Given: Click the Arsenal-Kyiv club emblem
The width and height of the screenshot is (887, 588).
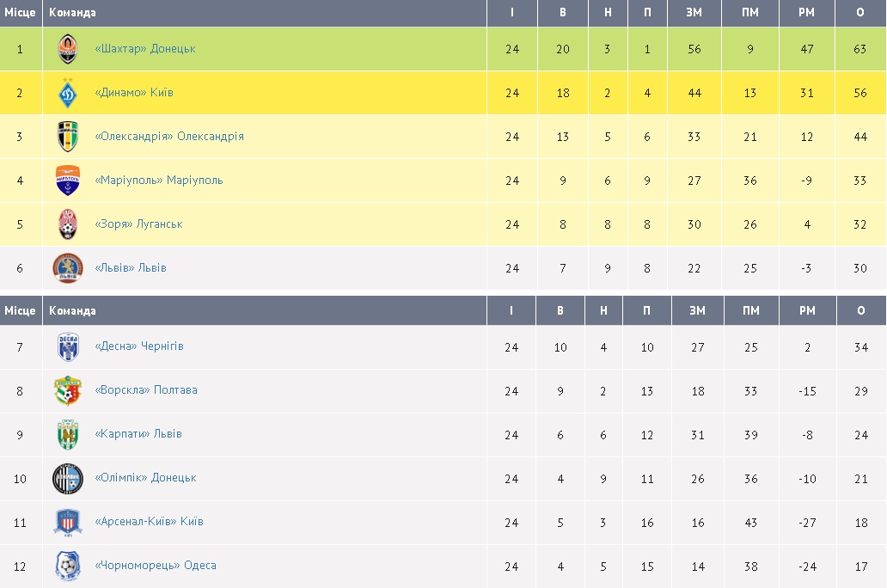Looking at the screenshot, I should 68,522.
